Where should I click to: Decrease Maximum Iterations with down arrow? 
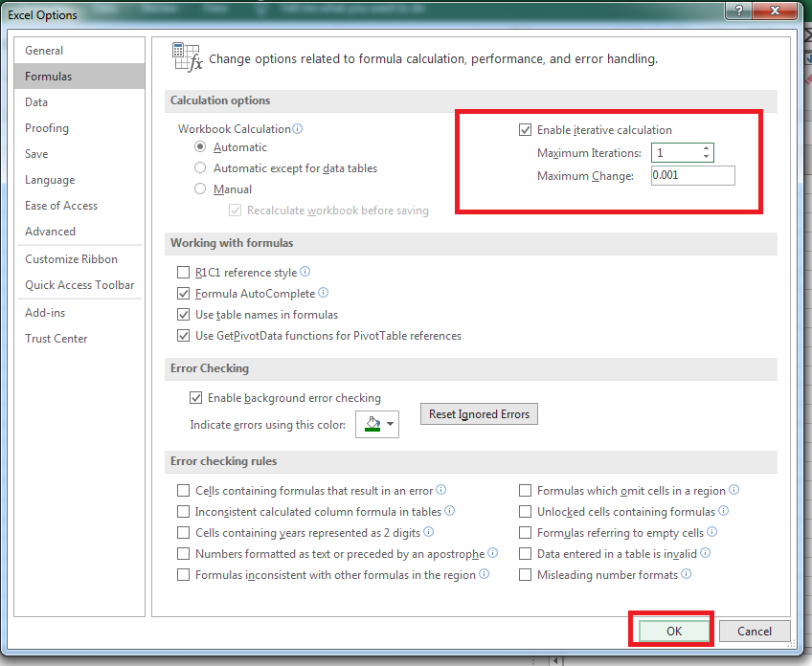tap(707, 156)
